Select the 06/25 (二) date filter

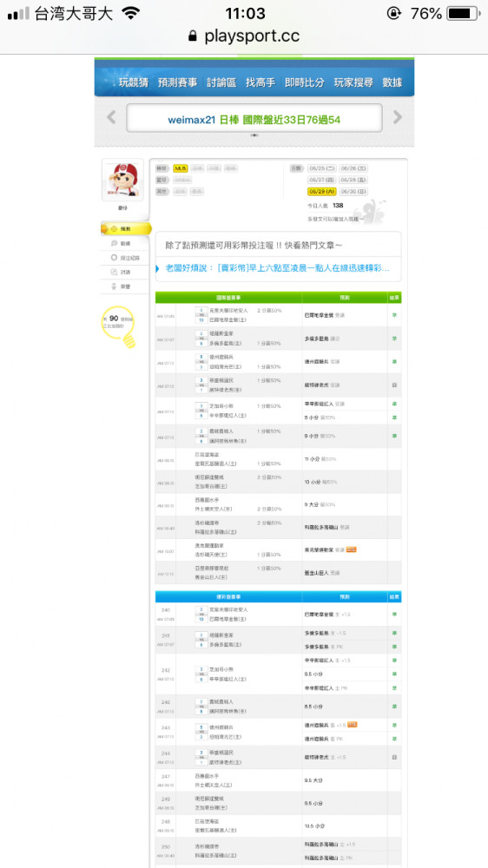[x=322, y=168]
